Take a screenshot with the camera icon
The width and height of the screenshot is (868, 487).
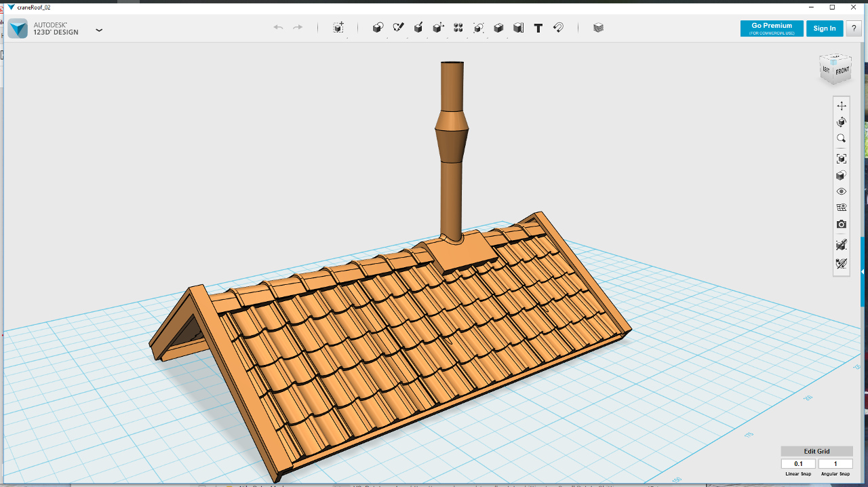pos(842,224)
